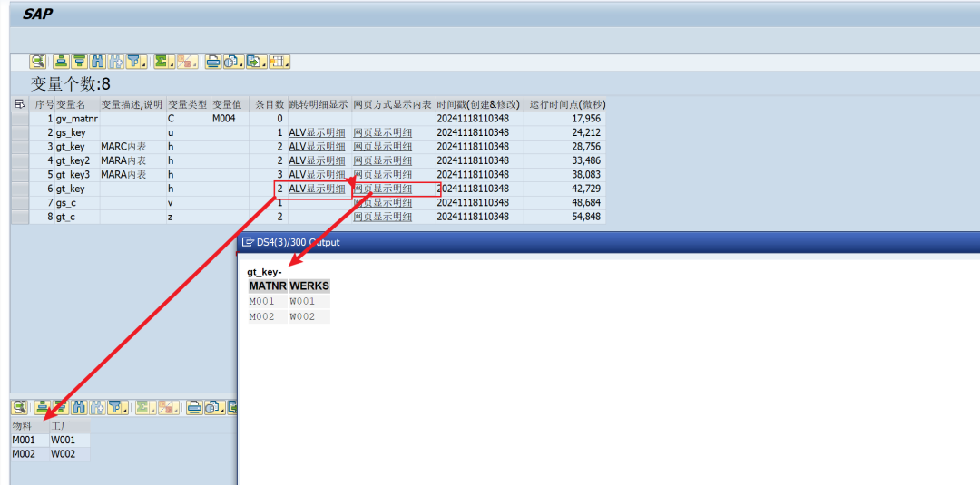980x485 pixels.
Task: Click the Export icon in upper toolbar
Action: [253, 62]
